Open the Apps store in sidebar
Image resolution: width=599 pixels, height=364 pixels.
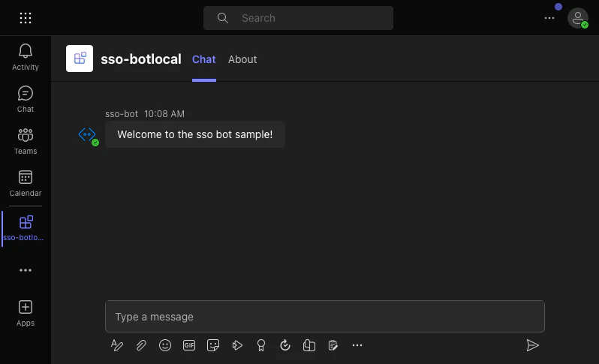click(x=26, y=313)
